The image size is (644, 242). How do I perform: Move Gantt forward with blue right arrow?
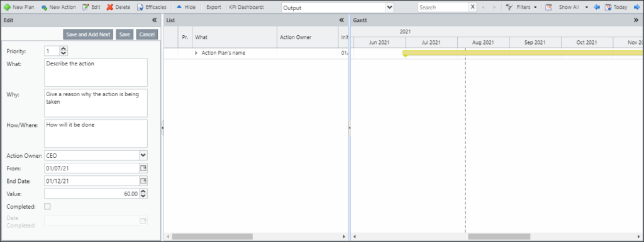pyautogui.click(x=637, y=7)
